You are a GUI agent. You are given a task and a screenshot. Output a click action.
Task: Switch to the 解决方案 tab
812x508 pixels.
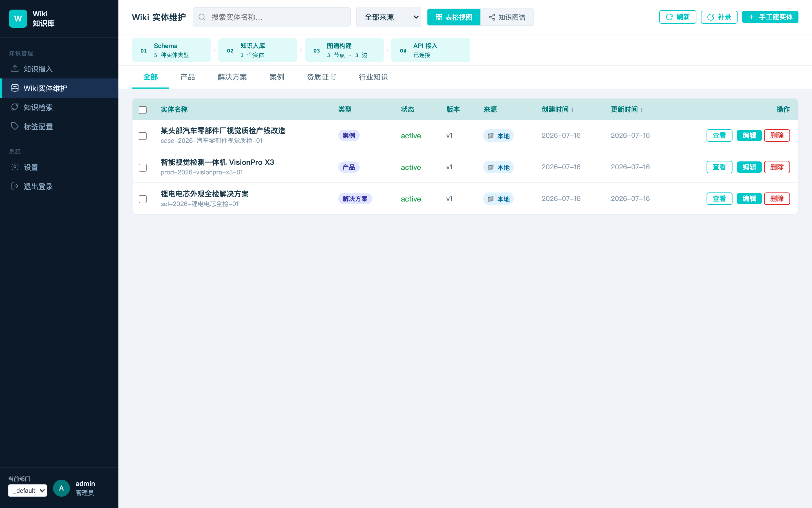[232, 77]
